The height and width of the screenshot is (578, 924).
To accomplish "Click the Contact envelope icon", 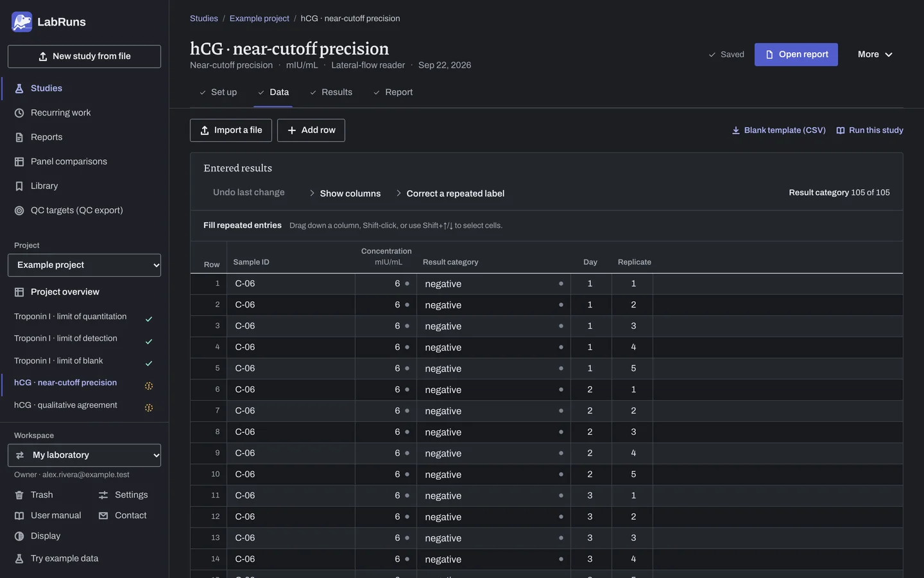I will pos(103,516).
